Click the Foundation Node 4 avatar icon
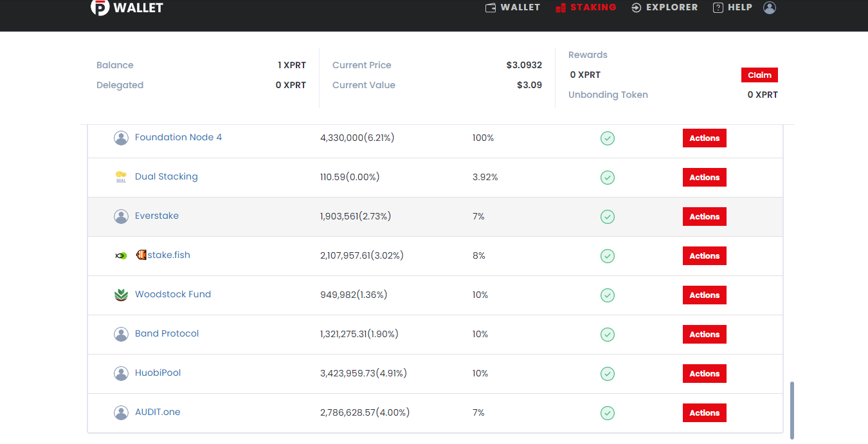 pyautogui.click(x=121, y=138)
